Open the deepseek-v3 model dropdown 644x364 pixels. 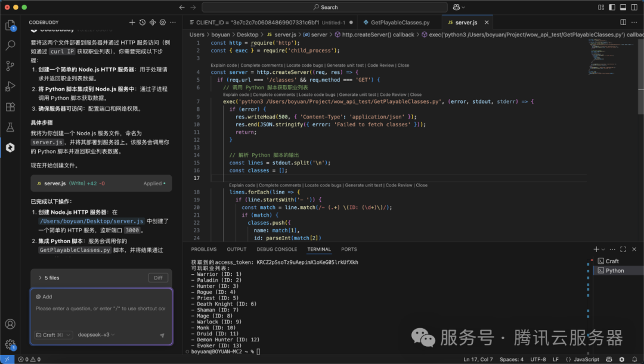tap(96, 335)
